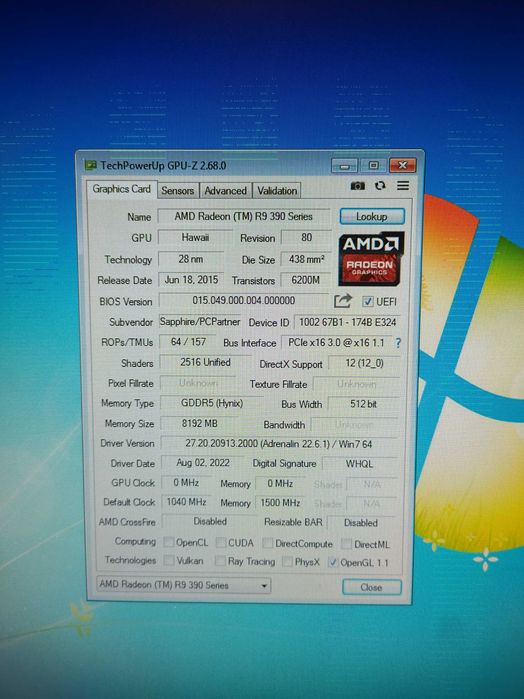The image size is (524, 699).
Task: Switch to the Sensors tab
Action: click(x=177, y=191)
